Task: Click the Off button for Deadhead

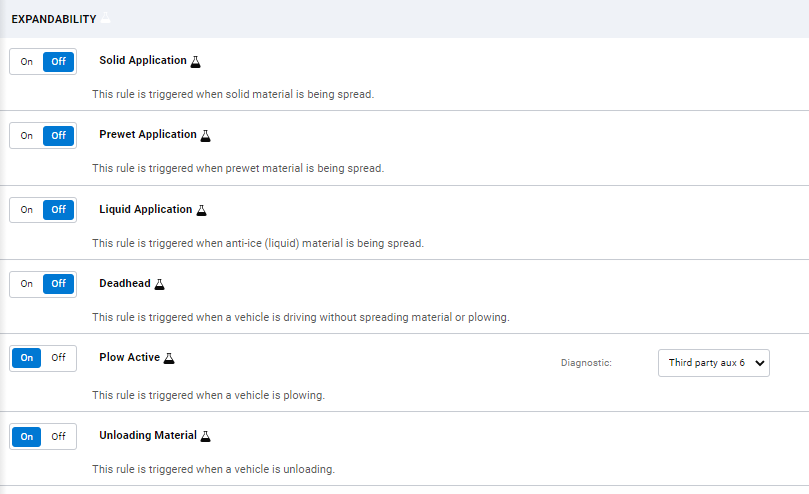Action: point(59,284)
